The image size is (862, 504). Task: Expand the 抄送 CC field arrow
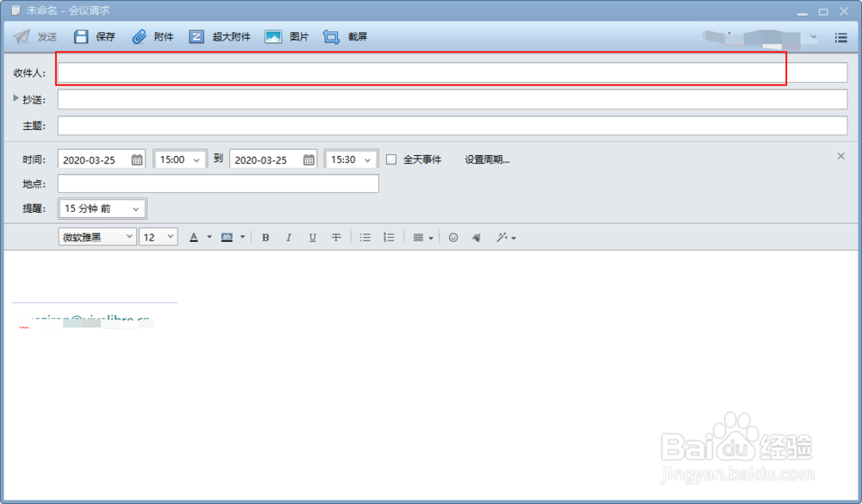(16, 98)
